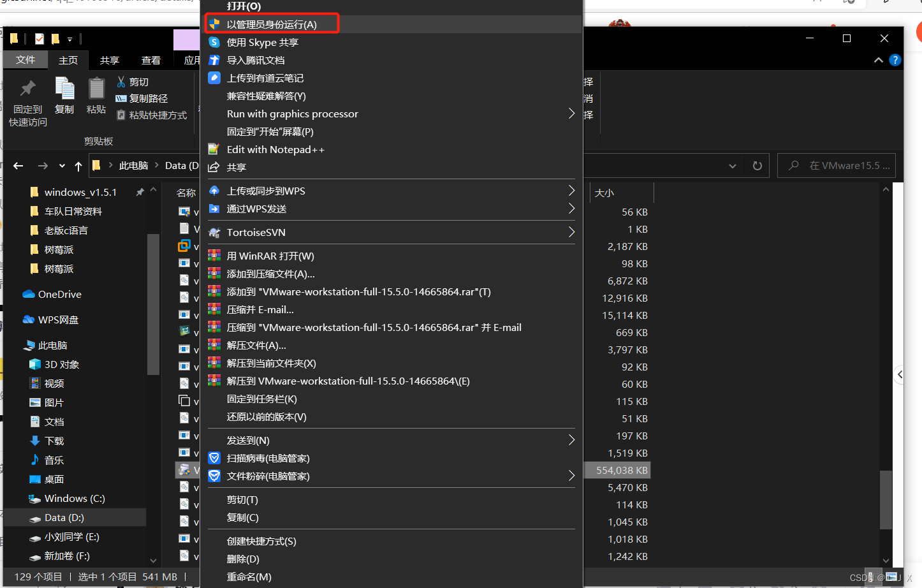
Task: Click the 文件粉碎 shield icon
Action: point(214,476)
